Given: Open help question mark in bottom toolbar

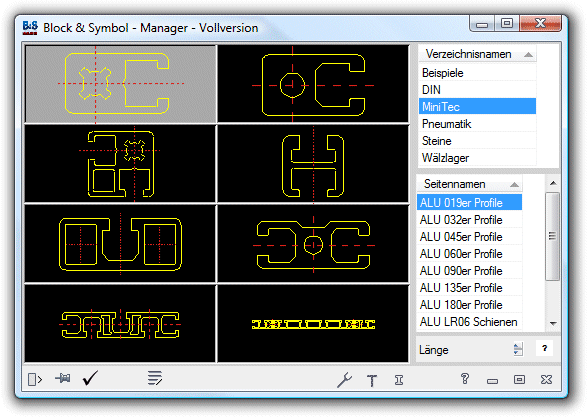Looking at the screenshot, I should 465,379.
